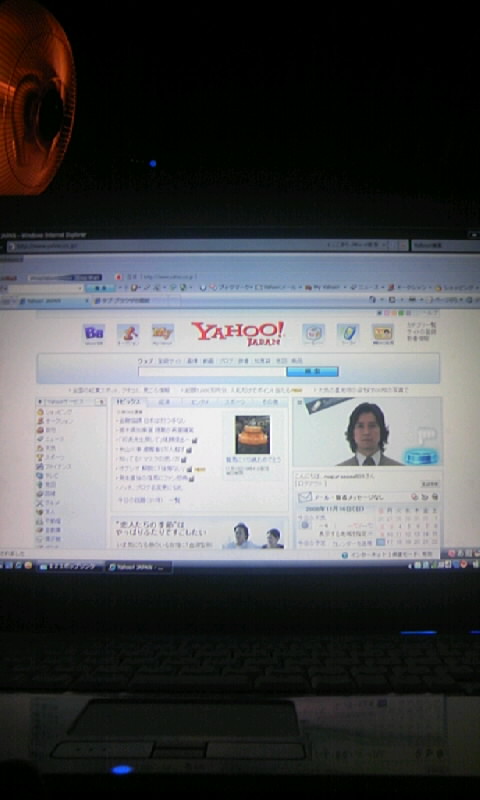
Task: Choose the 画像 search category link
Action: (x=192, y=361)
